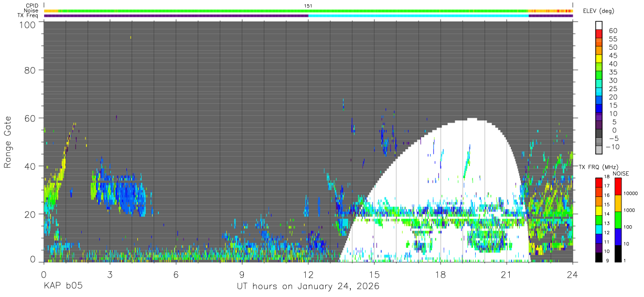Click the 20 tick label on the Range Gate axis

coord(30,214)
